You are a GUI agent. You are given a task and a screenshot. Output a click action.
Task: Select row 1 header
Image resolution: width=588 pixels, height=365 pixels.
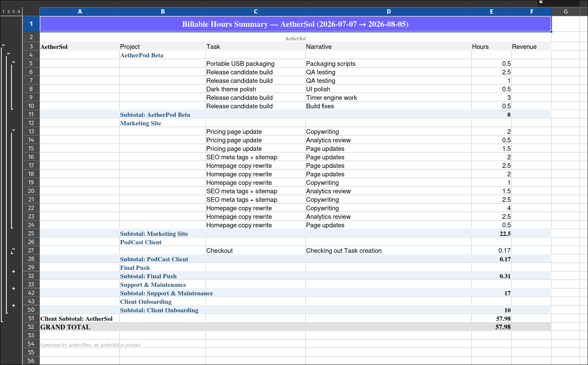pos(31,24)
